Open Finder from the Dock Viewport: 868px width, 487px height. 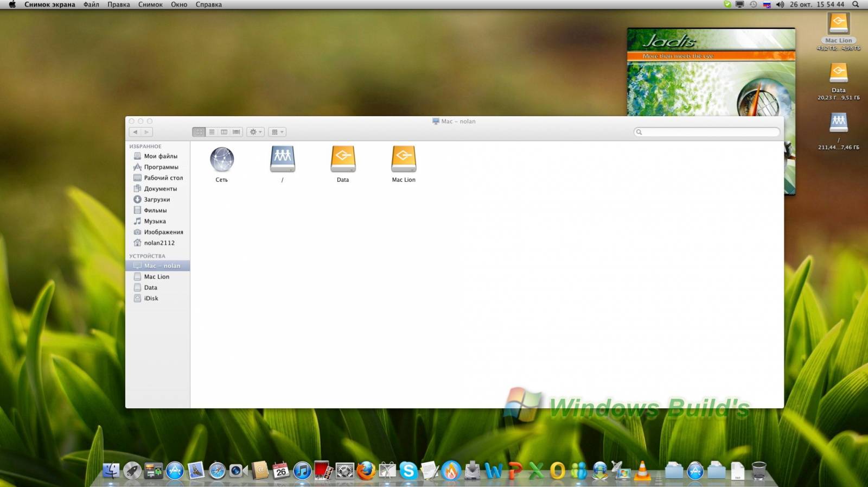(111, 470)
